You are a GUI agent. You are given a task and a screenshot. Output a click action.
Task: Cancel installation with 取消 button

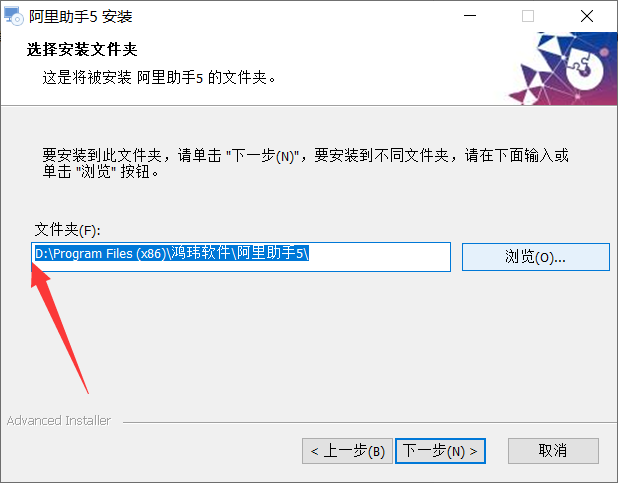(x=553, y=451)
